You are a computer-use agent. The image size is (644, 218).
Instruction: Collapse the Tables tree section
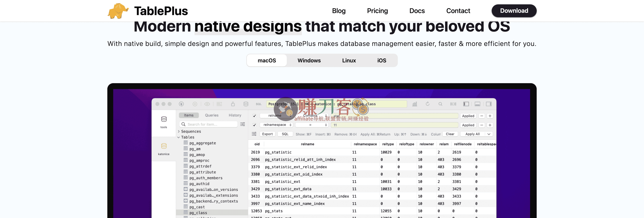point(178,137)
